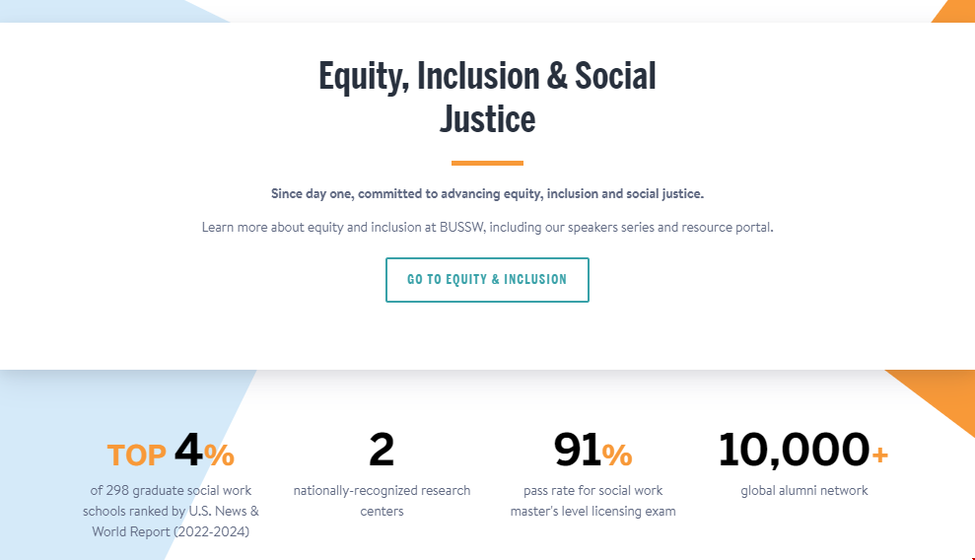Click the orange corner shape at top right
Screen dimensions: 975x560
[956, 13]
